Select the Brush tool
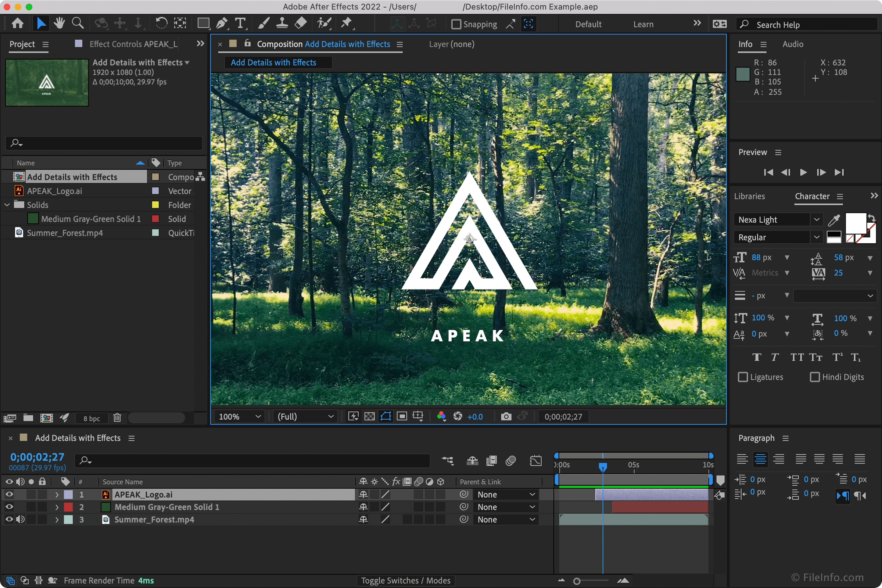 click(x=263, y=24)
